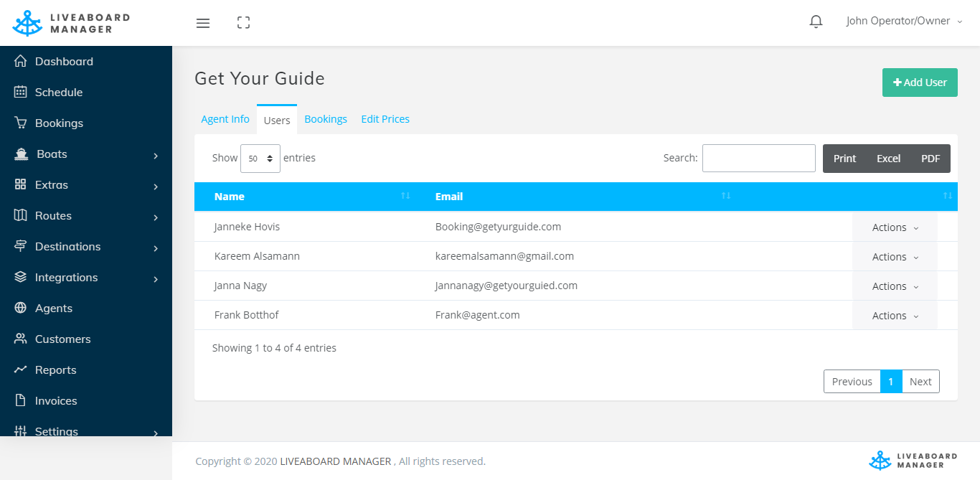The image size is (980, 480).
Task: Click the Schedule calendar icon
Action: point(21,93)
